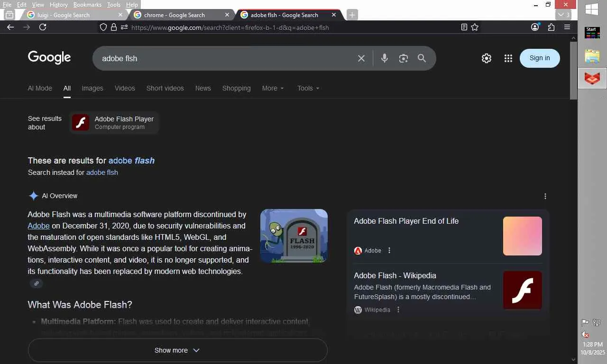Open the Edit menu
Screen dimensions: 607x364
click(x=22, y=4)
